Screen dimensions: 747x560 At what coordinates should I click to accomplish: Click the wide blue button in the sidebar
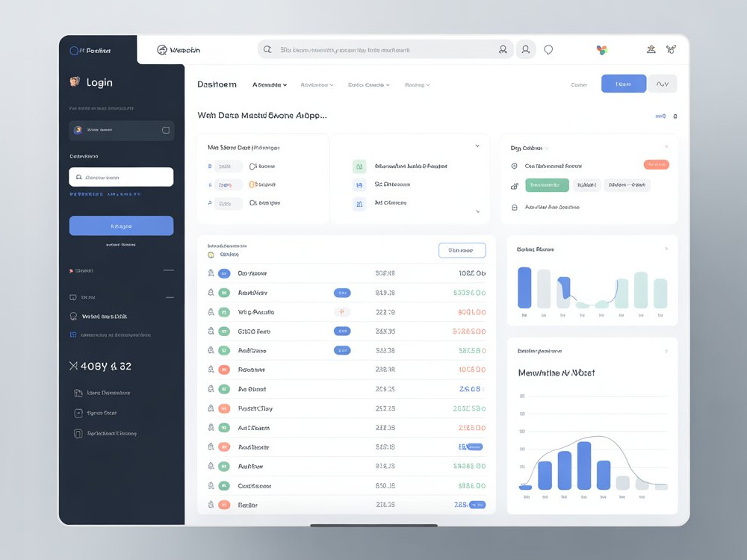(121, 225)
